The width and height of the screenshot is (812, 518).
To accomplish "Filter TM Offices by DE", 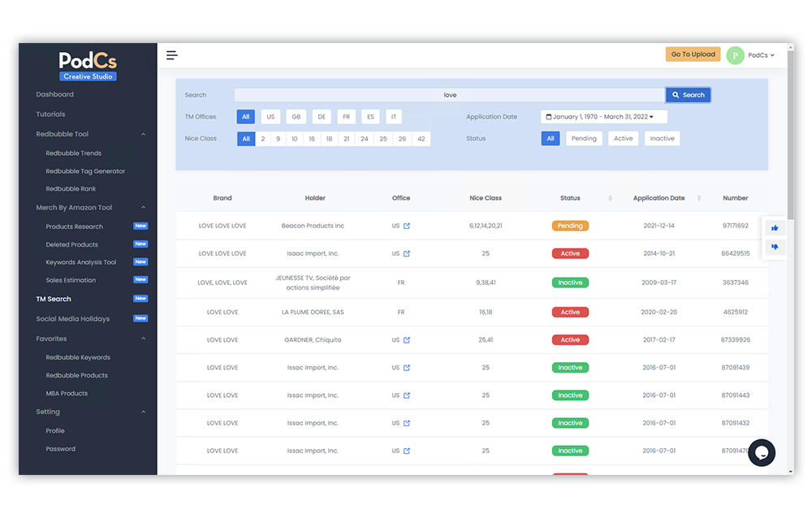I will [x=322, y=117].
